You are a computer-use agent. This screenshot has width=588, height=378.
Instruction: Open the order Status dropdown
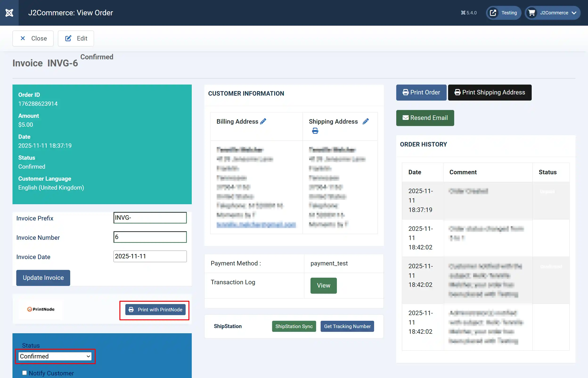[55, 356]
